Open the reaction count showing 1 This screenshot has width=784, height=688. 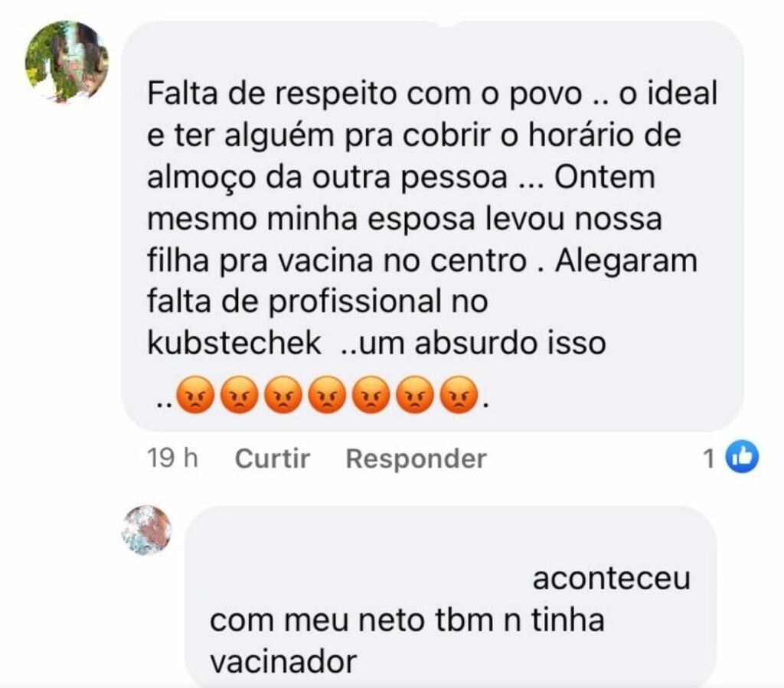pos(708,458)
